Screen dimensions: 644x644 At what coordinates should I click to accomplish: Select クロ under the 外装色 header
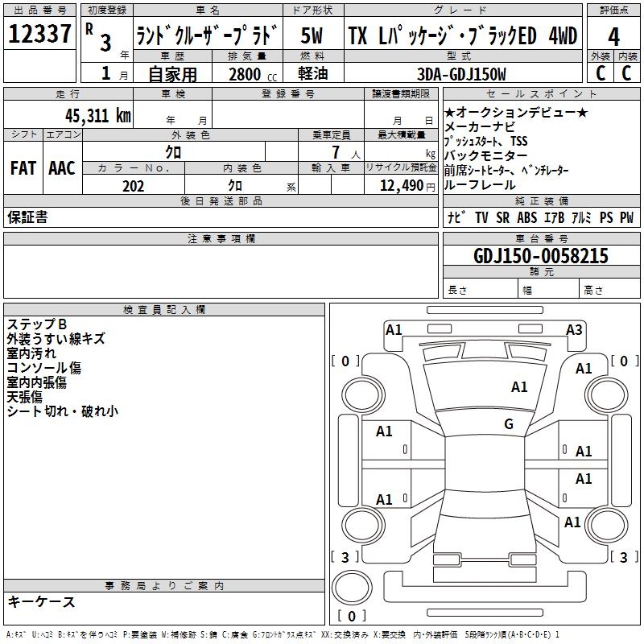coord(173,152)
